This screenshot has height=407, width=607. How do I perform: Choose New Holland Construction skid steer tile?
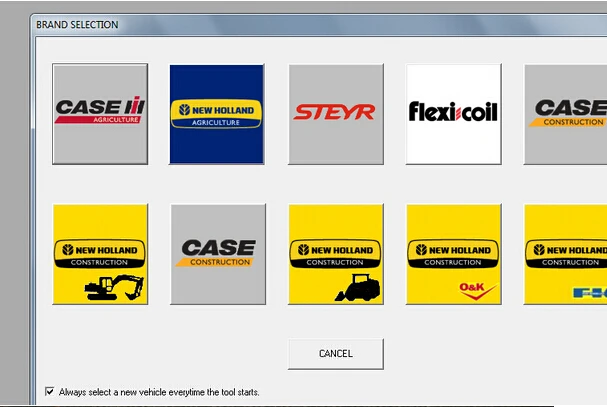click(336, 254)
